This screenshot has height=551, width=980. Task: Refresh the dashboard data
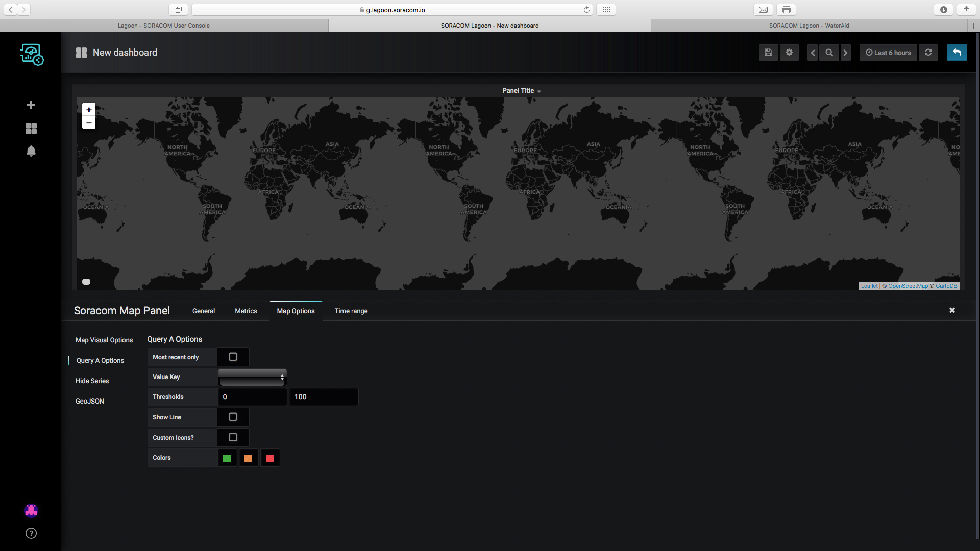point(928,53)
